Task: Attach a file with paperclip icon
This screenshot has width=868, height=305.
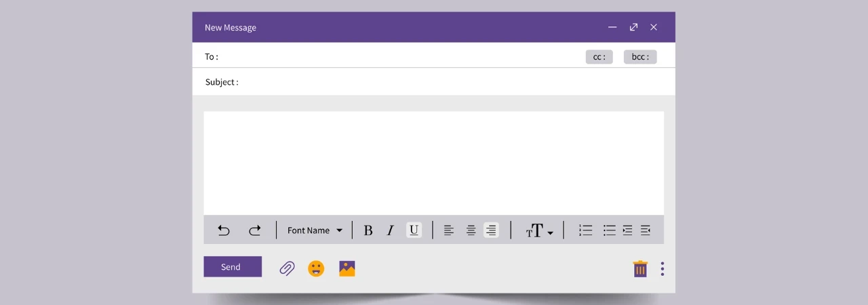Action: pyautogui.click(x=288, y=268)
